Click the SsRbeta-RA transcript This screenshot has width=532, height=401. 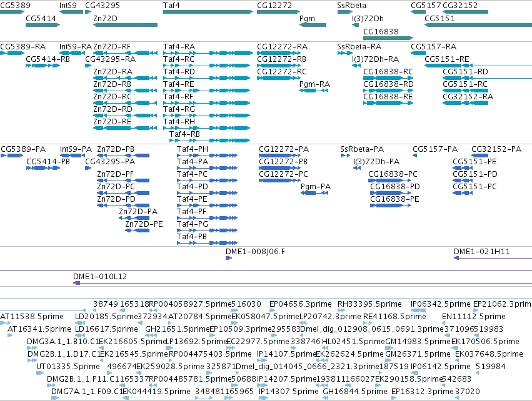pyautogui.click(x=345, y=53)
